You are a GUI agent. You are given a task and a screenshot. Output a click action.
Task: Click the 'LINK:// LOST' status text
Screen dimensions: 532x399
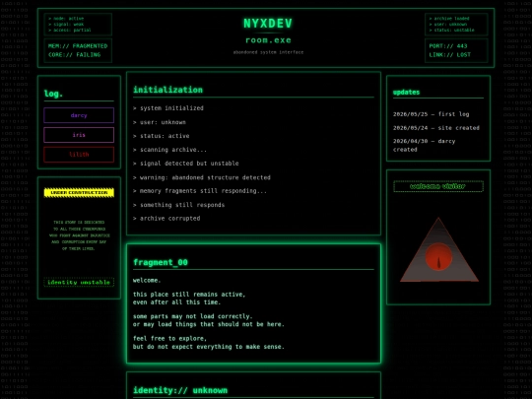coord(450,54)
